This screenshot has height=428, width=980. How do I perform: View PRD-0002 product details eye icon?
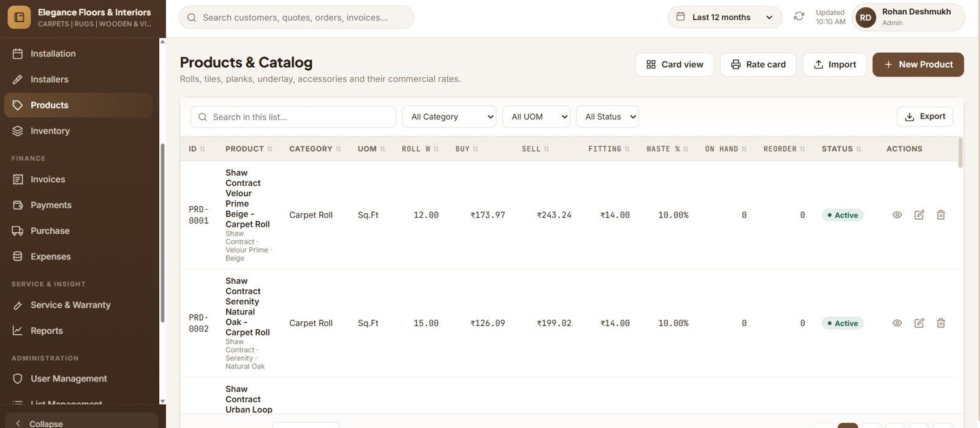pyautogui.click(x=897, y=323)
